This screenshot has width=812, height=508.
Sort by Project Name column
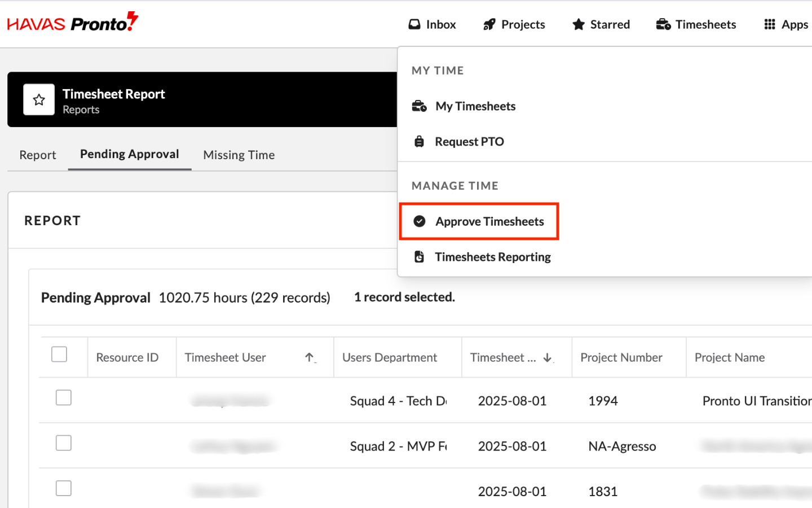tap(730, 357)
